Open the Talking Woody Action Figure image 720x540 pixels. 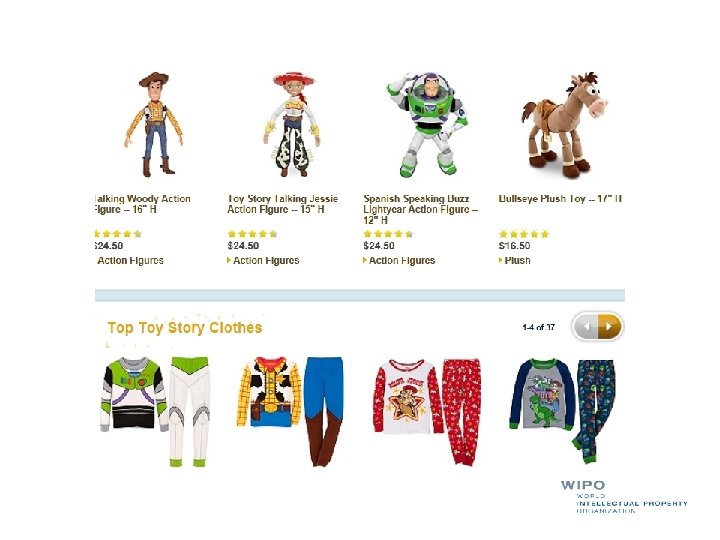click(155, 124)
